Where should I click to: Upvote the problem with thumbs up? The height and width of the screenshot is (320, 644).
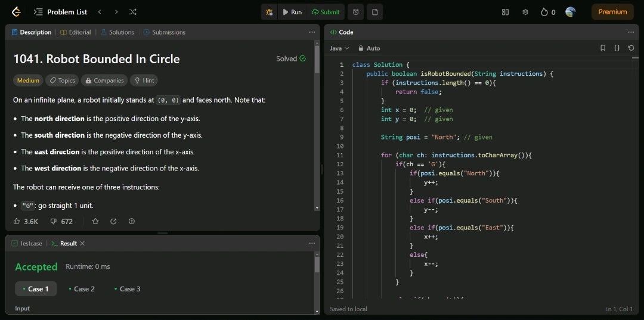pyautogui.click(x=17, y=221)
